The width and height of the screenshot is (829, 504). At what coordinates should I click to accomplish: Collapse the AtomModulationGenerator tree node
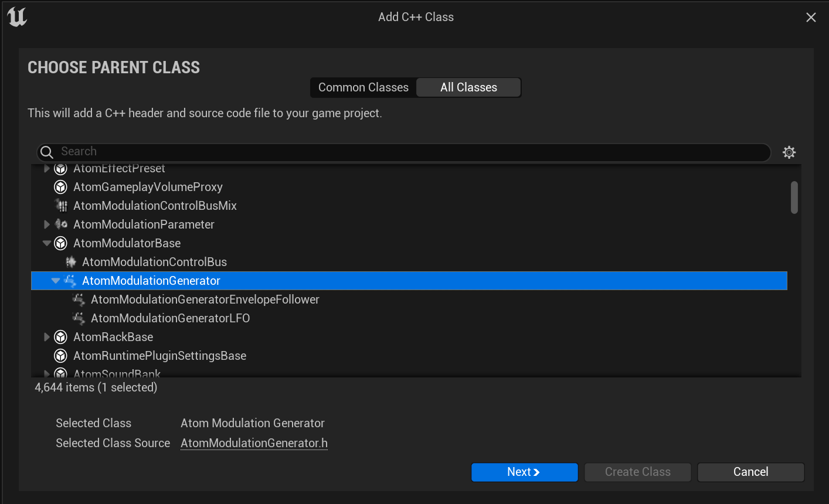56,281
